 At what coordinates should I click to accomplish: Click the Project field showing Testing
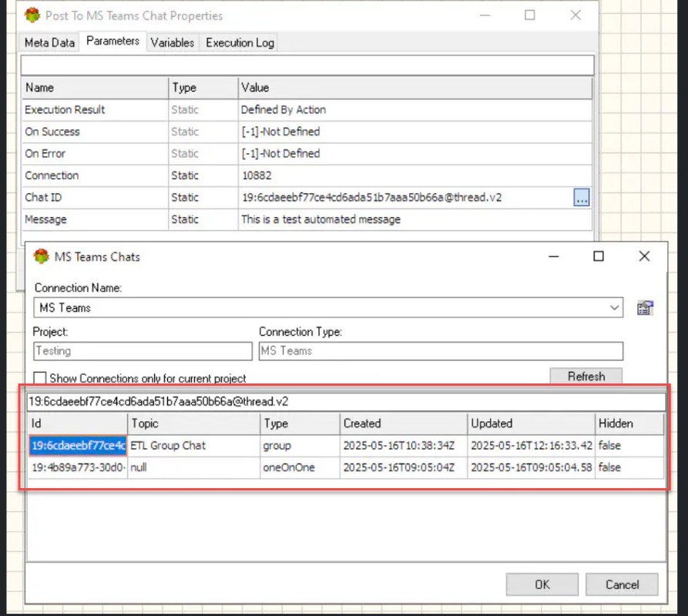coord(143,351)
